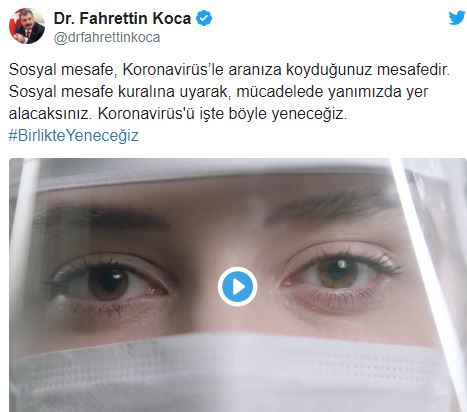This screenshot has height=412, width=467.
Task: Open Dr. Fahrettin Koca's profile picture
Action: coord(27,26)
